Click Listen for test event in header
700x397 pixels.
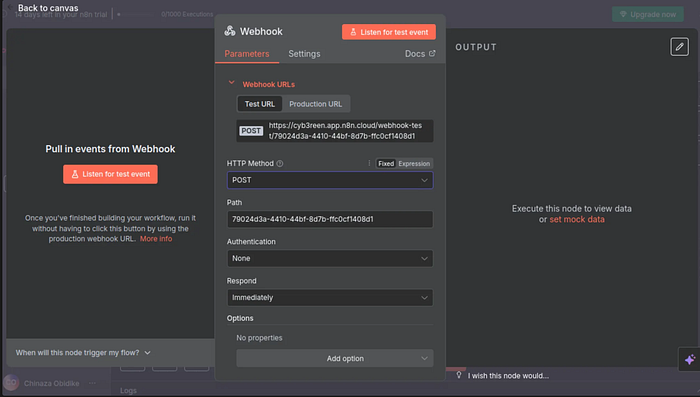click(389, 32)
